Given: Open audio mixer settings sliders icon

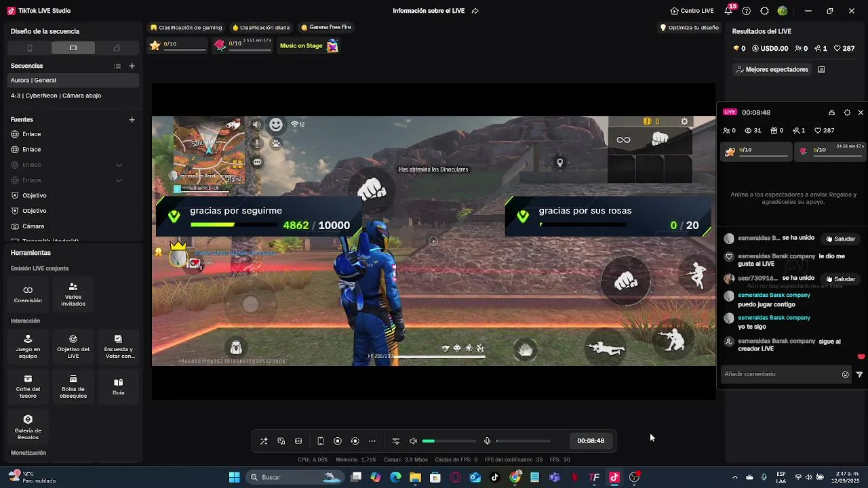Looking at the screenshot, I should coord(396,441).
